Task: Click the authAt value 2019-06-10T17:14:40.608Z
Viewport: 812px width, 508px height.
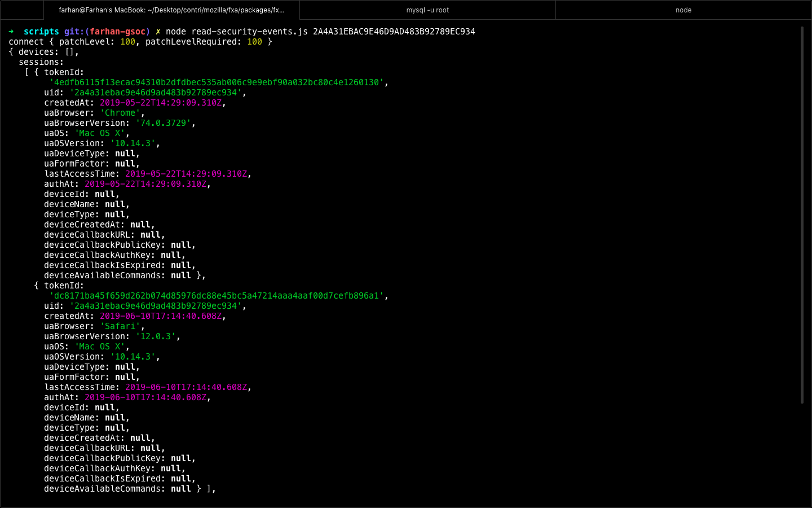Action: 145,397
